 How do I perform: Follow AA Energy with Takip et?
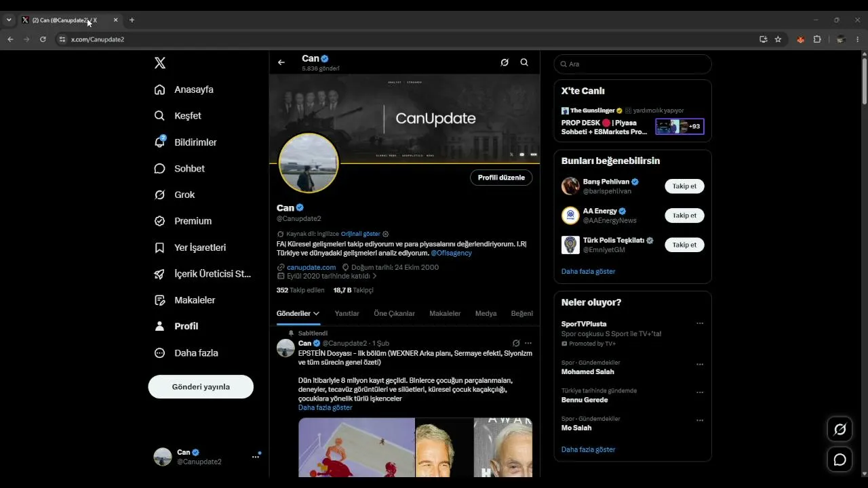[x=684, y=216]
